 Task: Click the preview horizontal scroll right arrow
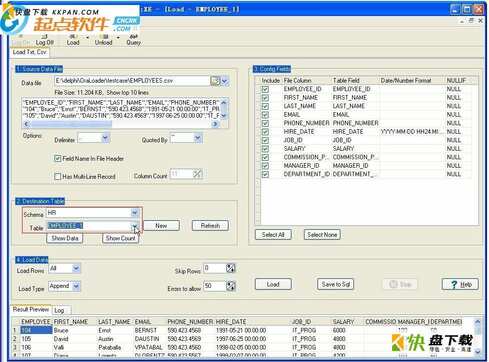(215, 124)
